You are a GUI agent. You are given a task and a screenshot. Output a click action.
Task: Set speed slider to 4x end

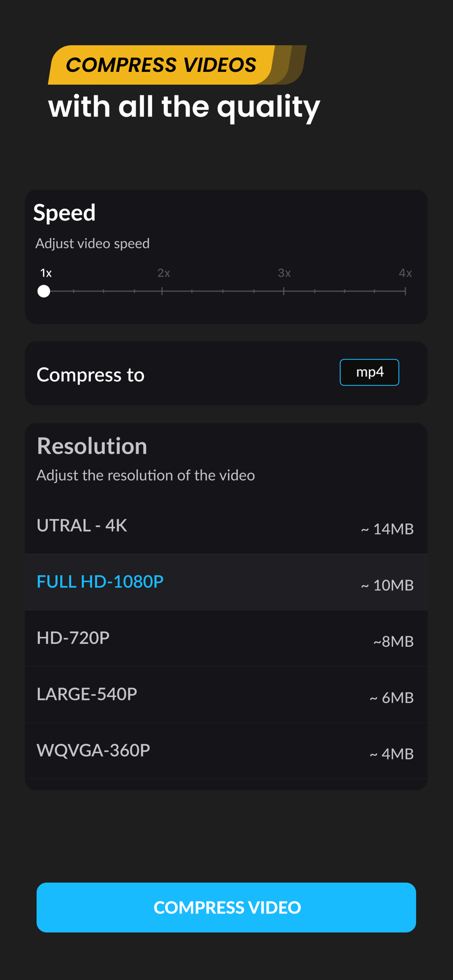(x=405, y=291)
